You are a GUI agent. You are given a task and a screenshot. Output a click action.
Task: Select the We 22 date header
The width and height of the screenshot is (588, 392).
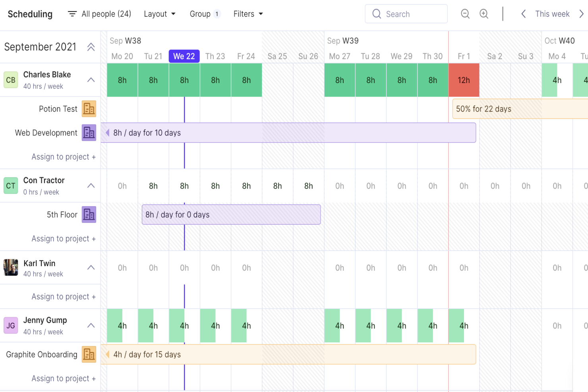[184, 56]
